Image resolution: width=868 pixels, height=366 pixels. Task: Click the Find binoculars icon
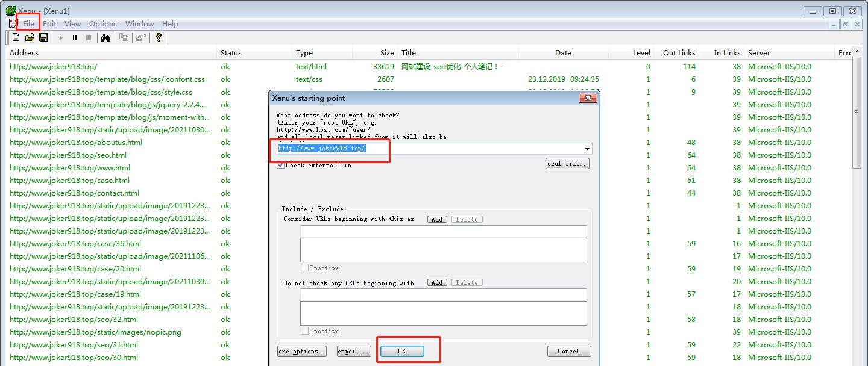pos(105,37)
